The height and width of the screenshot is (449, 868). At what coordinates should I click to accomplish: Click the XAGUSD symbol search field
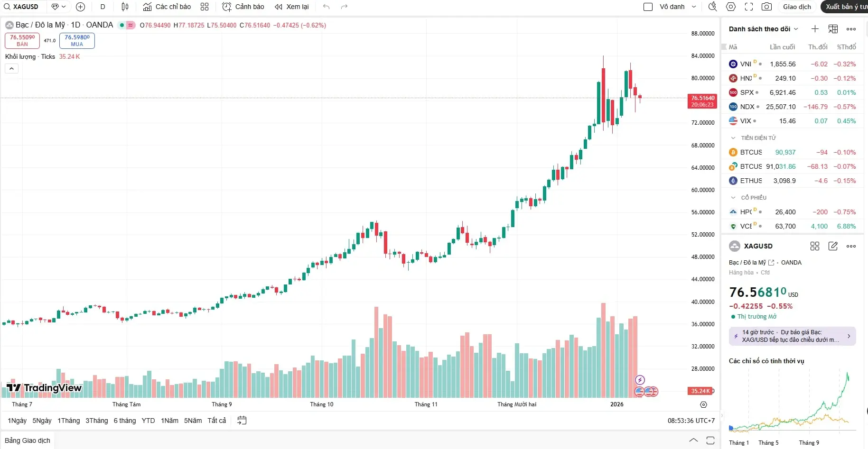[24, 7]
